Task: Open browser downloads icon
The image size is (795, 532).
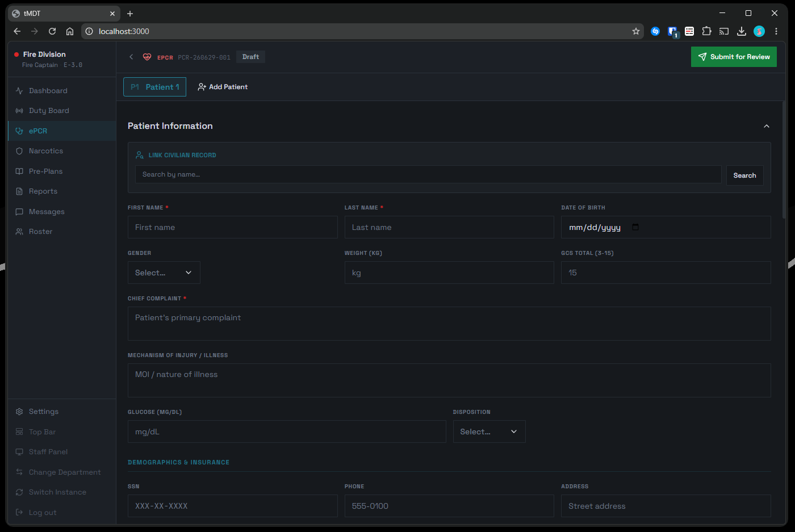Action: click(x=742, y=31)
